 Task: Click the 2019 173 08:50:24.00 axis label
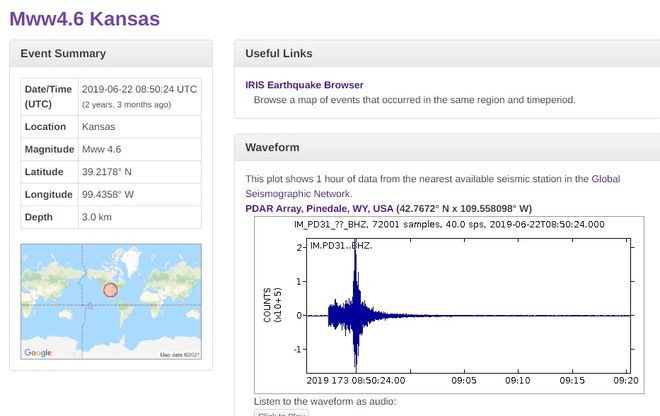[356, 381]
